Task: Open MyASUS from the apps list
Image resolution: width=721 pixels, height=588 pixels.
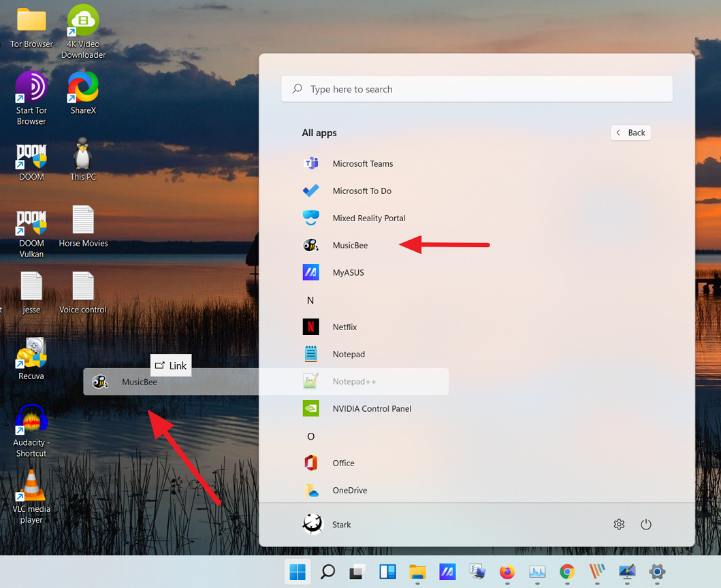Action: [347, 272]
